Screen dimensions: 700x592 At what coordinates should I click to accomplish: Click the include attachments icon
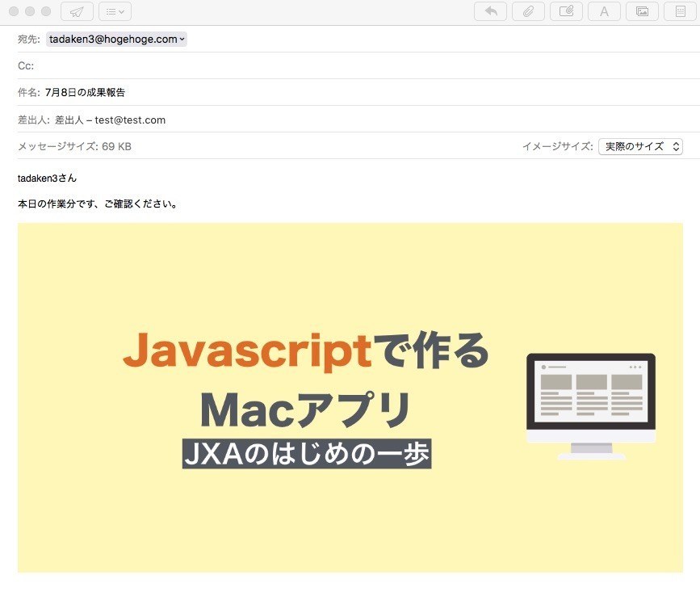tap(566, 11)
